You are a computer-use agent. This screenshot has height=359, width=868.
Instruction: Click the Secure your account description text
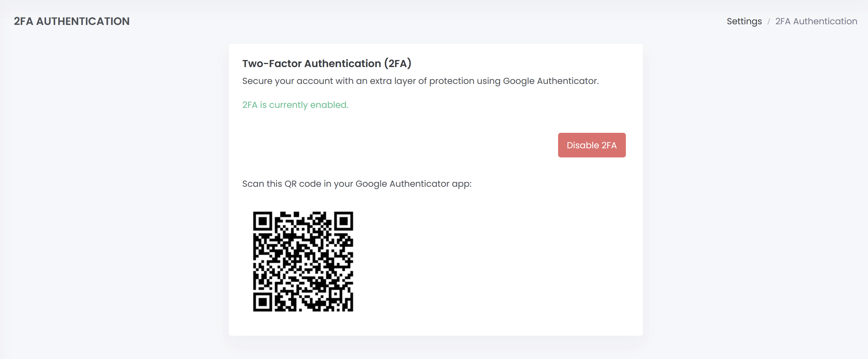coord(420,81)
